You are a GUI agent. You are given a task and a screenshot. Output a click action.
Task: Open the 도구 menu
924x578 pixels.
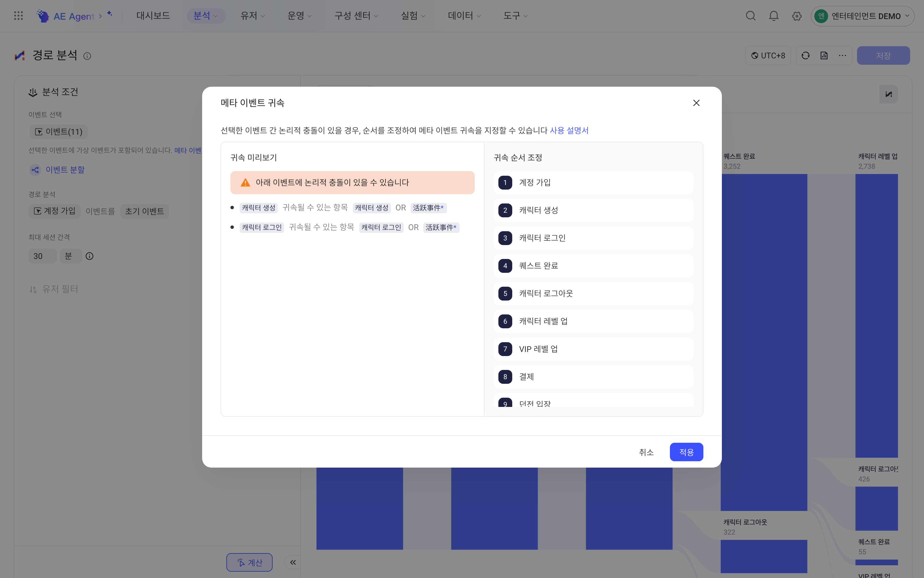pyautogui.click(x=515, y=16)
